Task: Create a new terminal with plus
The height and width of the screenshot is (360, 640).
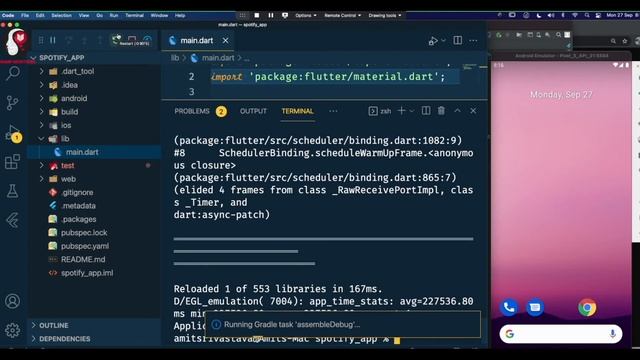Action: tap(401, 111)
